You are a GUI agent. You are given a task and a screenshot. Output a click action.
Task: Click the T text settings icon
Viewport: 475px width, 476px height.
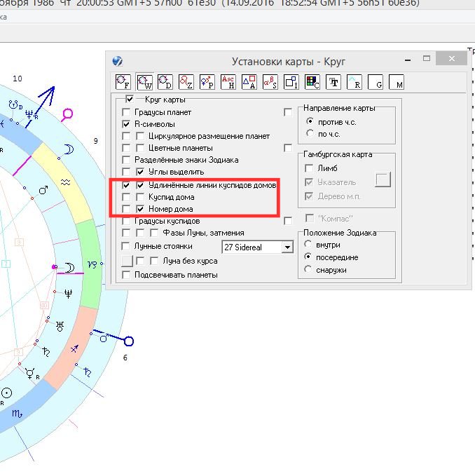click(x=333, y=82)
